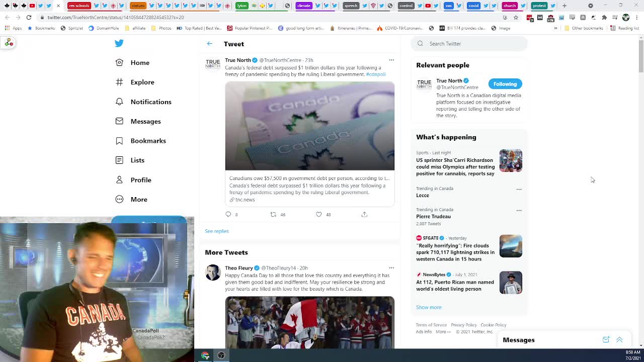The width and height of the screenshot is (644, 362).
Task: Open Chrome extensions puzzle icon
Action: tap(604, 17)
